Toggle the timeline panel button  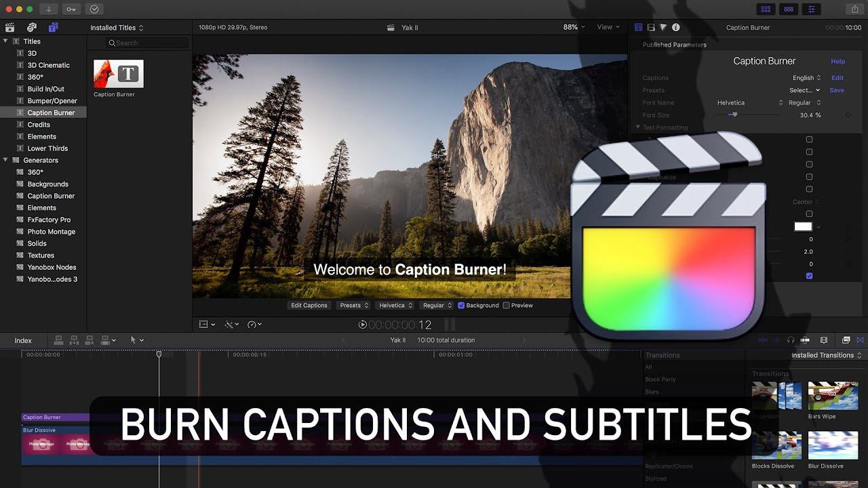(789, 9)
